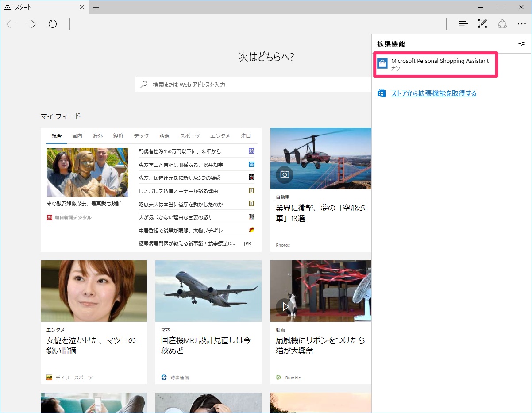Open the Hub (favorites, history) icon
532x413 pixels.
click(x=463, y=24)
